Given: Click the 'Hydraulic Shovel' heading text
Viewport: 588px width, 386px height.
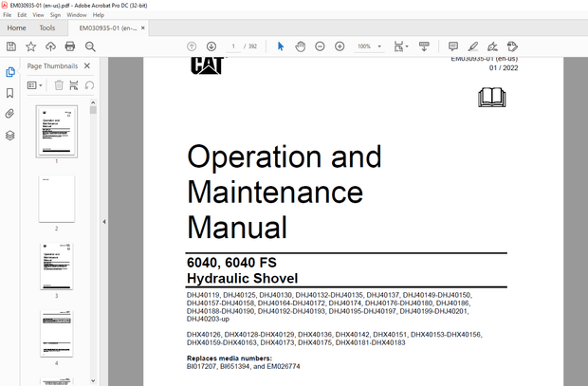Looking at the screenshot, I should pyautogui.click(x=242, y=278).
